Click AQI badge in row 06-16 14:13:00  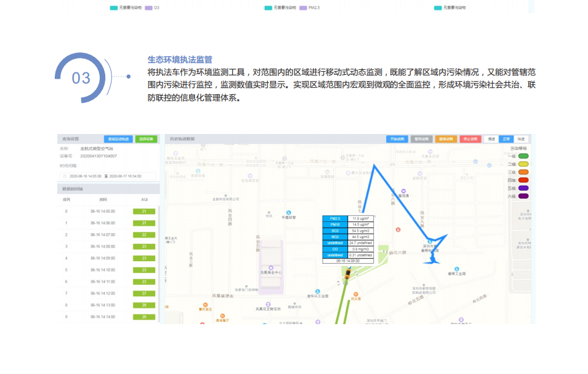point(144,305)
